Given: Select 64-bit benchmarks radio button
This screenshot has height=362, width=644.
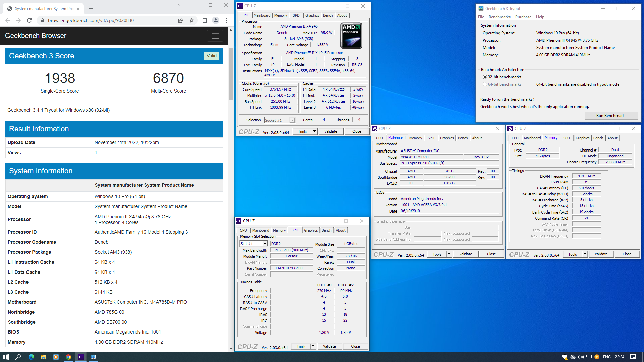Looking at the screenshot, I should point(485,84).
